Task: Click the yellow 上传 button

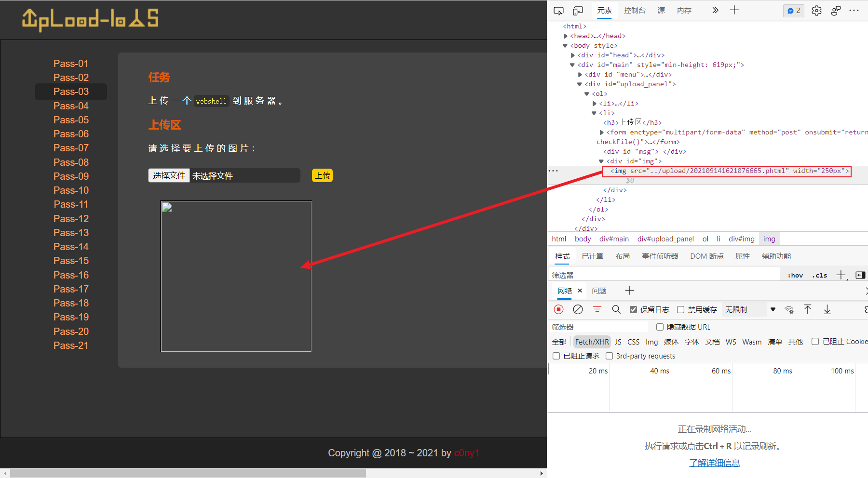Action: coord(322,175)
